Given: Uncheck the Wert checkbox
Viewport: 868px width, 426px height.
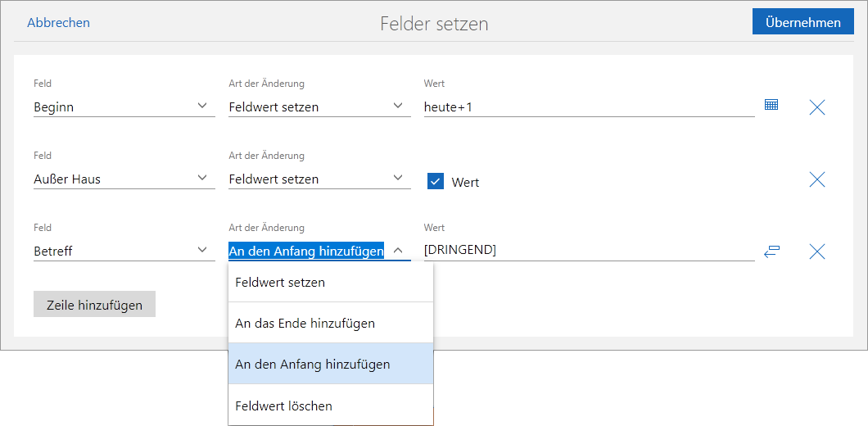Looking at the screenshot, I should (436, 182).
